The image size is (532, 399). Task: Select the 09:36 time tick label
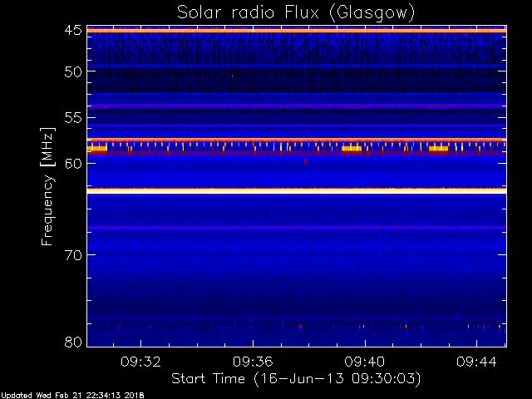point(254,362)
